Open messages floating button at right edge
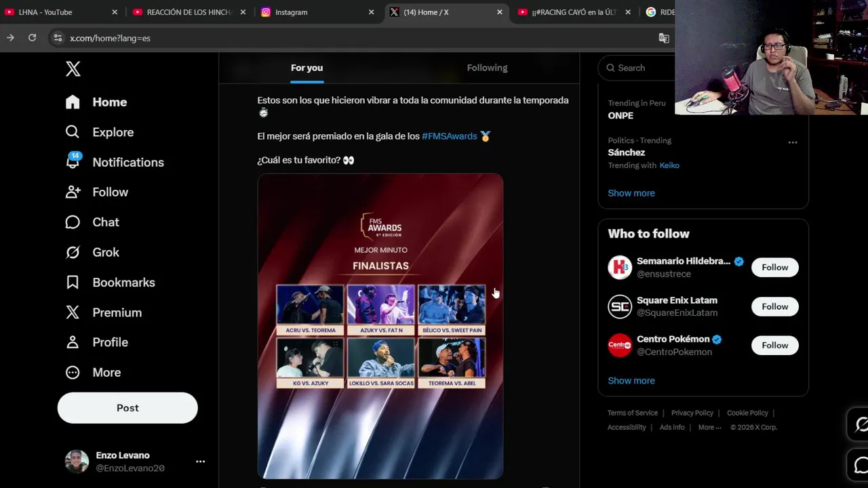 pos(860,466)
